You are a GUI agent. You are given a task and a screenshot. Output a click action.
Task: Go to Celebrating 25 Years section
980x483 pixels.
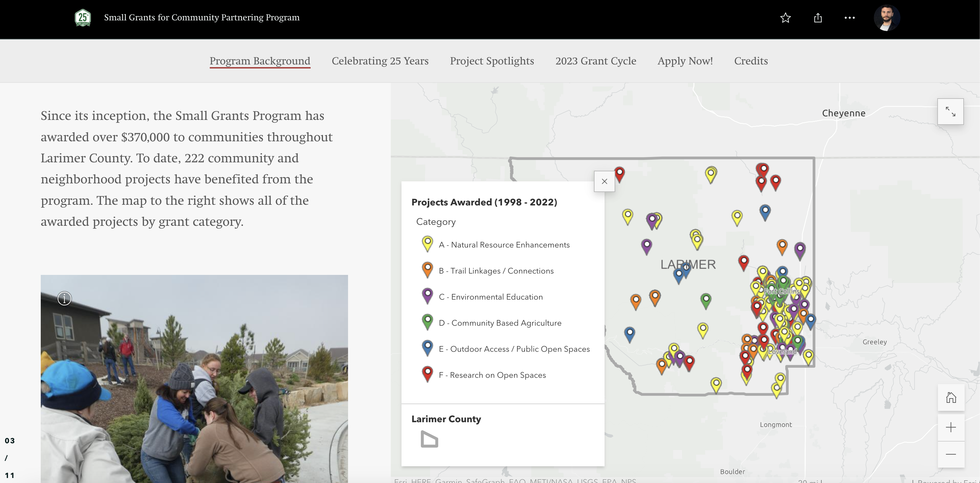[380, 61]
